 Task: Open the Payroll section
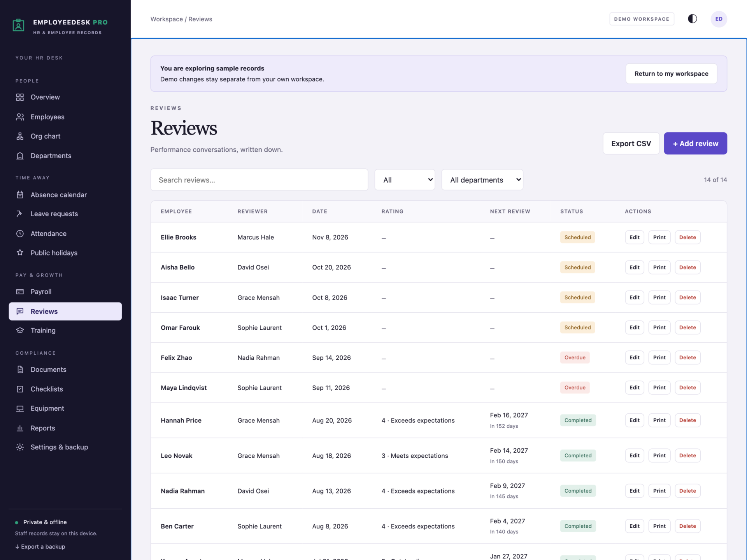click(x=65, y=292)
